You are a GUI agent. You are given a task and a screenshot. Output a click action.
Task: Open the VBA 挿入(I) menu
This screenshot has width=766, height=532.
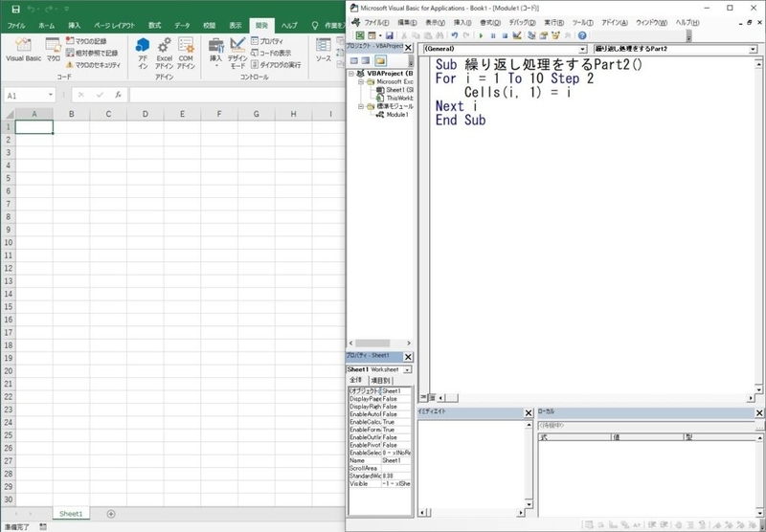click(462, 22)
